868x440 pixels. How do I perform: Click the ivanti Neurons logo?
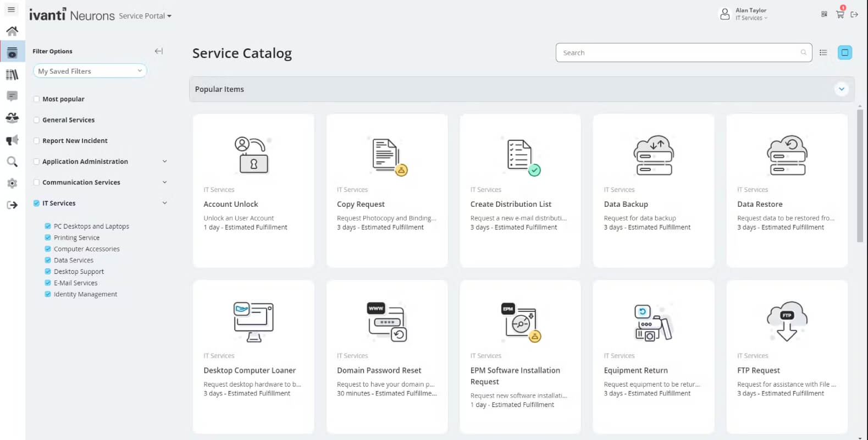tap(72, 15)
